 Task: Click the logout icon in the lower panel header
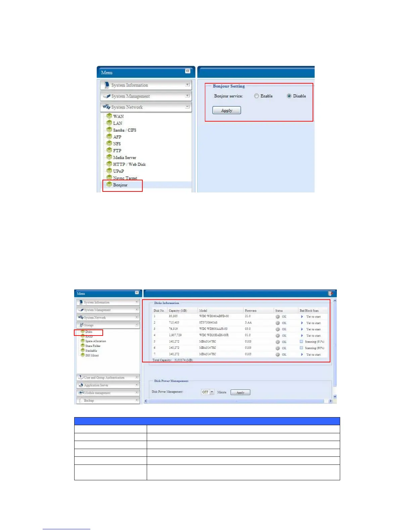[x=330, y=294]
